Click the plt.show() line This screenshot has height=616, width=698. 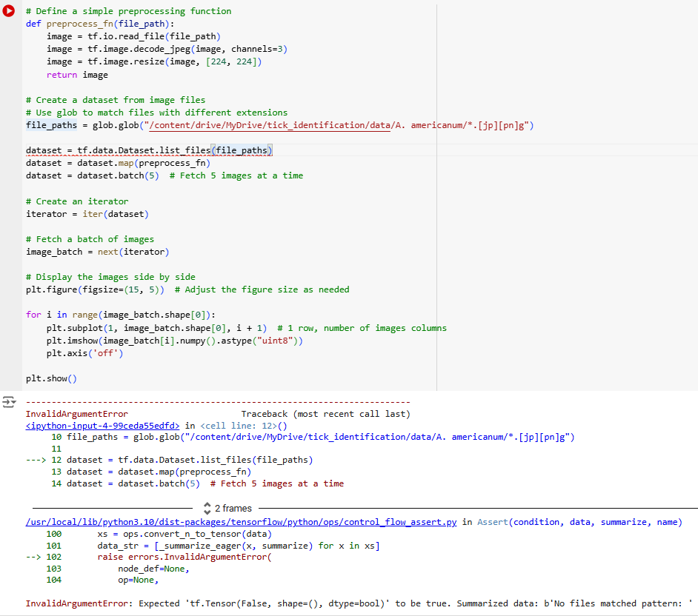click(x=51, y=378)
